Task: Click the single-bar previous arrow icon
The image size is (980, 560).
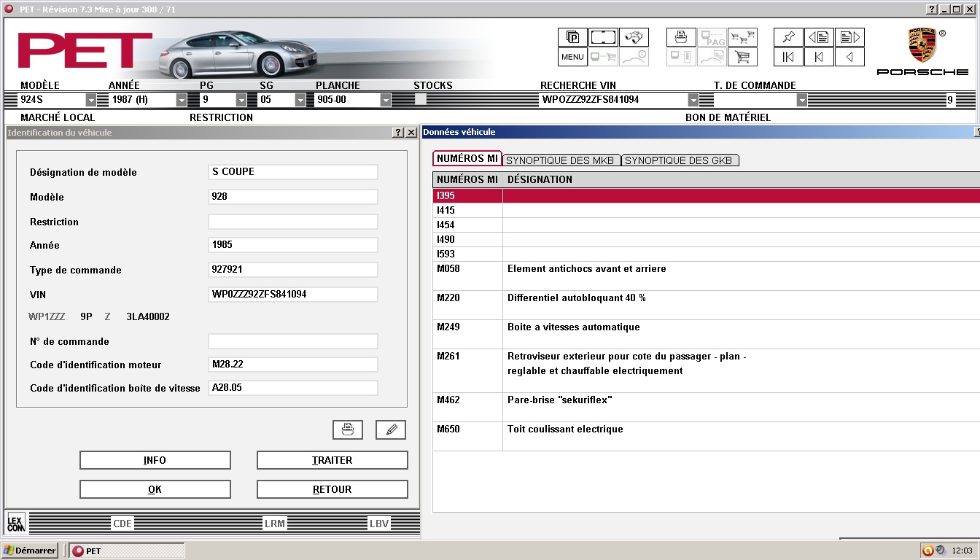Action: [x=819, y=57]
